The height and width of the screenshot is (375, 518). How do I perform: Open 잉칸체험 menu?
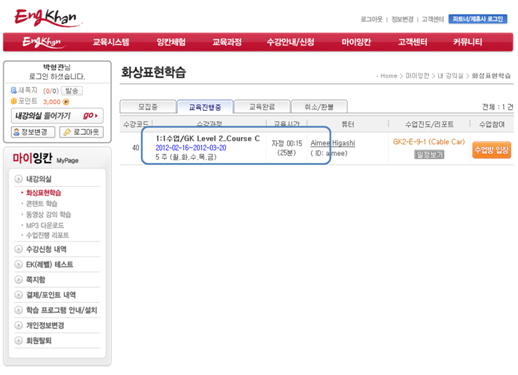pyautogui.click(x=171, y=42)
